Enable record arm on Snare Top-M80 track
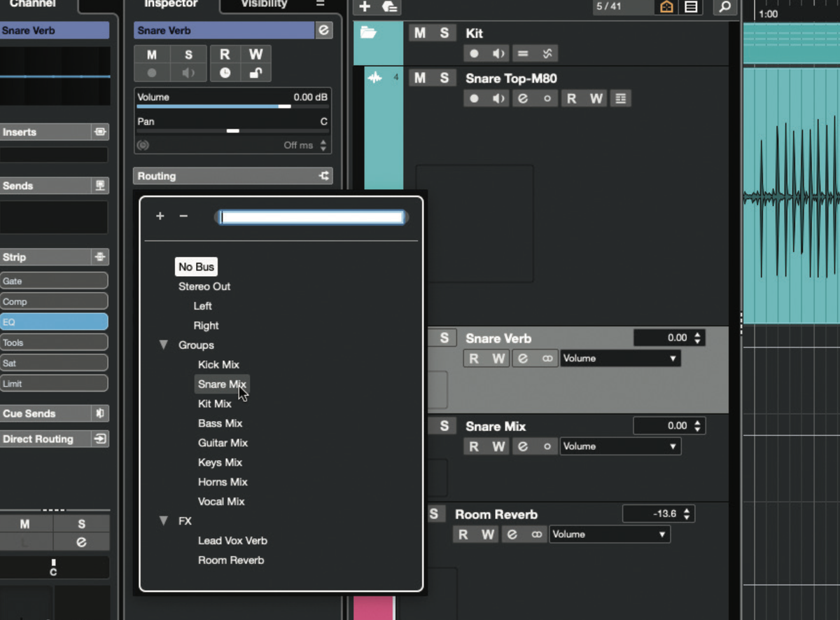 click(475, 98)
